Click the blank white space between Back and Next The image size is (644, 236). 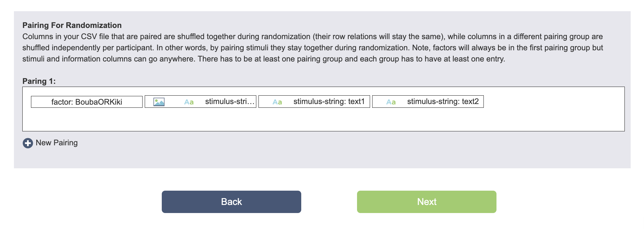[x=329, y=202]
